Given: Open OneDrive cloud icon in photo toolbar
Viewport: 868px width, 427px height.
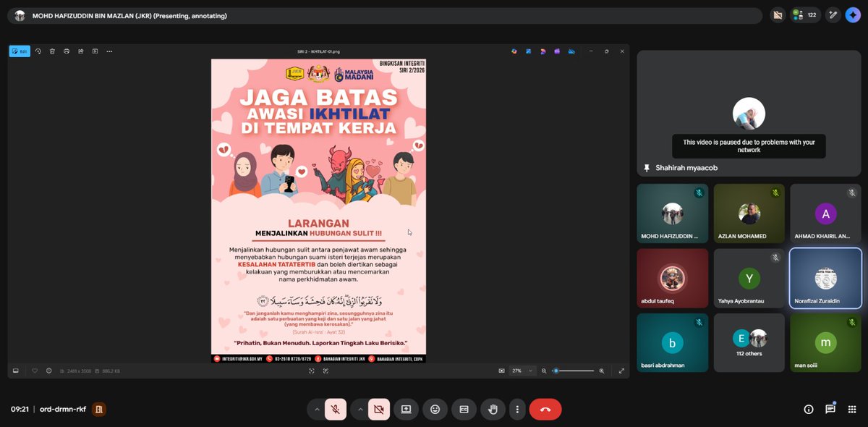Looking at the screenshot, I should (571, 51).
